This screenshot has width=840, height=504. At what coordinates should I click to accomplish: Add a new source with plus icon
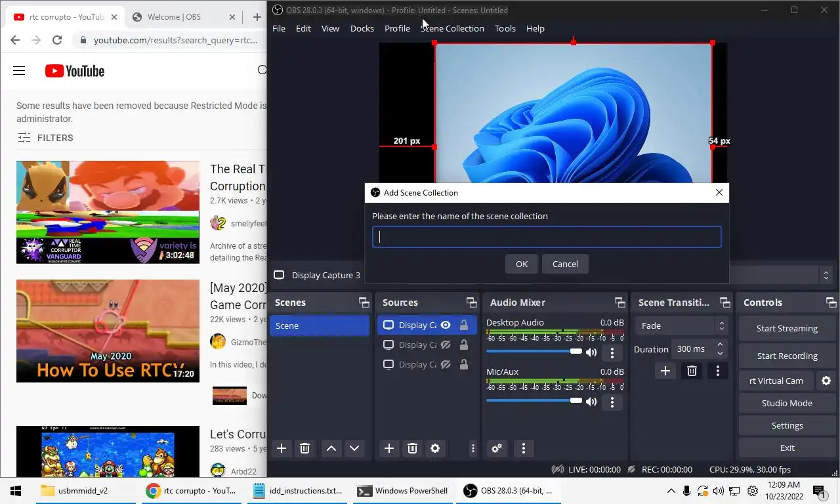pyautogui.click(x=389, y=448)
